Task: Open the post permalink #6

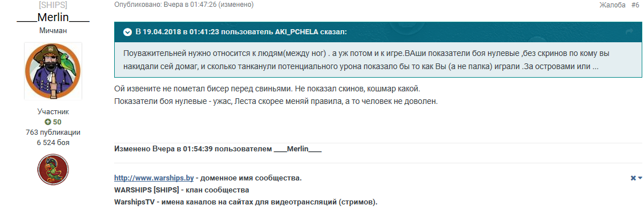Action: [x=635, y=5]
